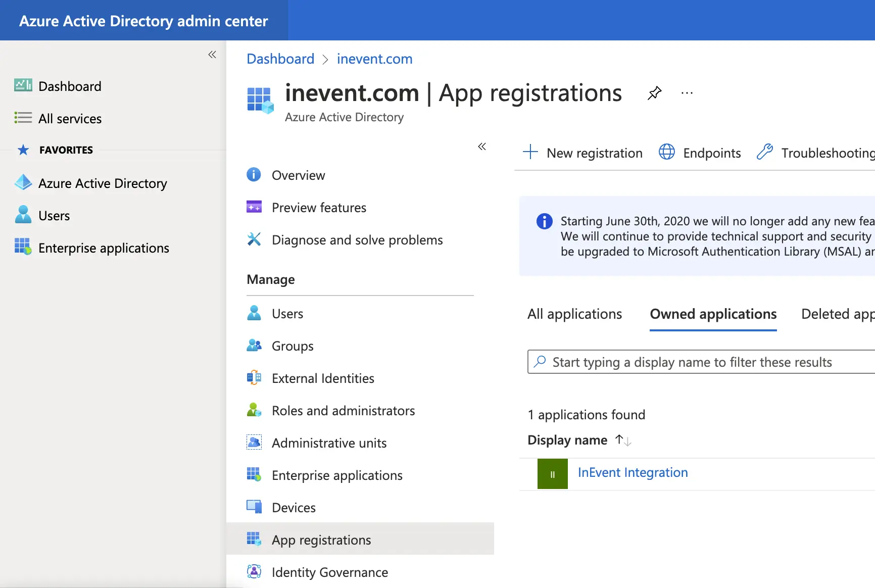Click the Overview info icon
This screenshot has width=875, height=588.
(254, 175)
